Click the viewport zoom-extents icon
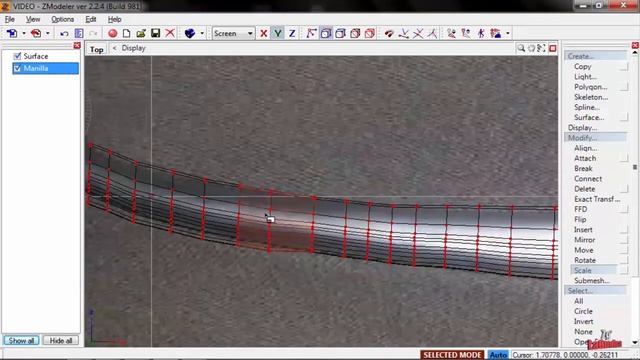 click(542, 48)
